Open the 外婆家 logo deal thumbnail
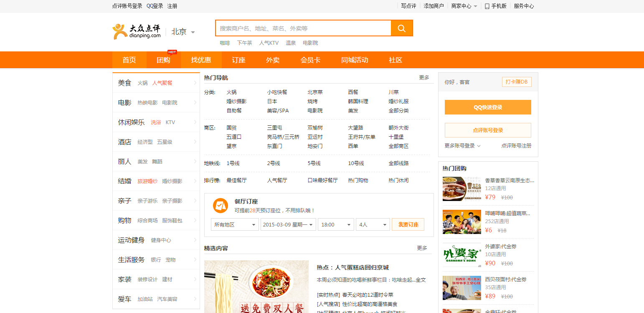The width and height of the screenshot is (644, 313). tap(462, 255)
